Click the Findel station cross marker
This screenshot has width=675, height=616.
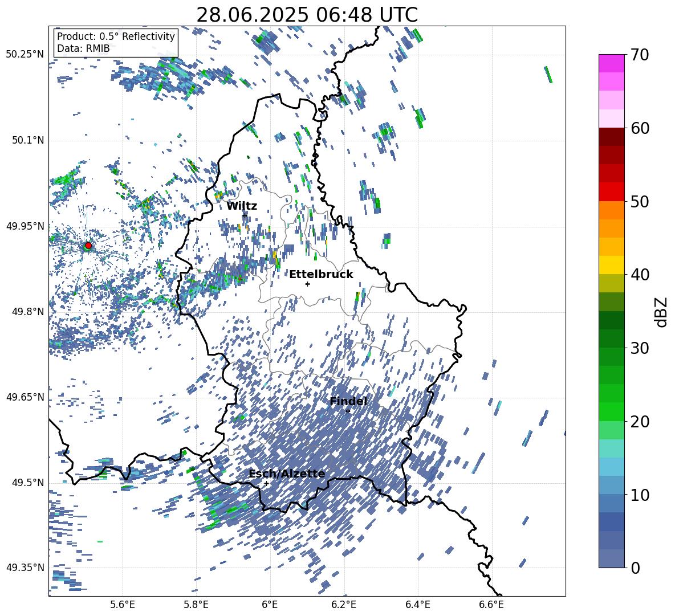pyautogui.click(x=348, y=411)
